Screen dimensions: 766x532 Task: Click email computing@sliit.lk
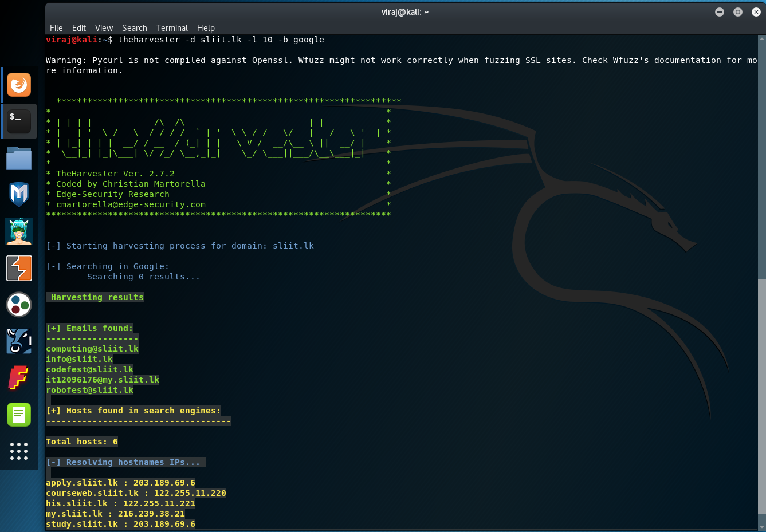tap(92, 349)
